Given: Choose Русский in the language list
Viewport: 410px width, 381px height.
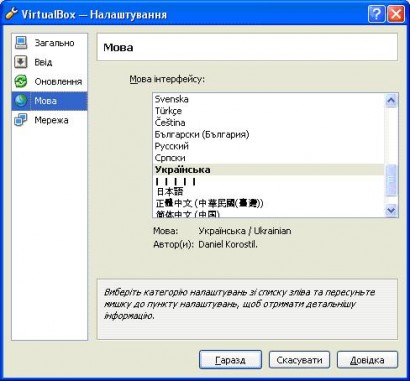Looking at the screenshot, I should click(x=268, y=146).
